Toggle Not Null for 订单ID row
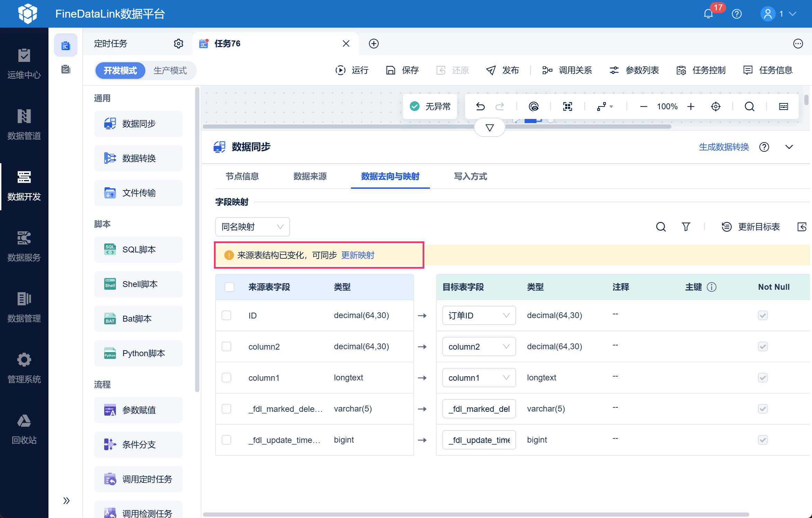The image size is (812, 518). (763, 315)
